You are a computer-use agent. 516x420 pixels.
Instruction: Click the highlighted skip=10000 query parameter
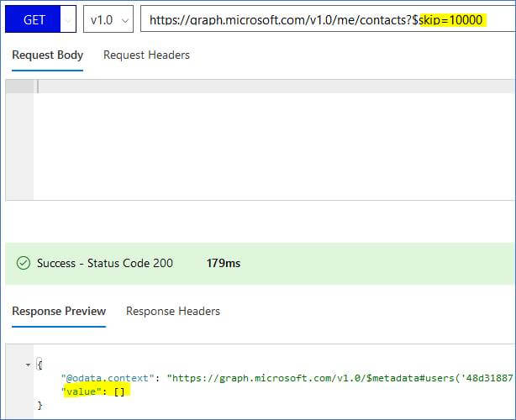(451, 19)
